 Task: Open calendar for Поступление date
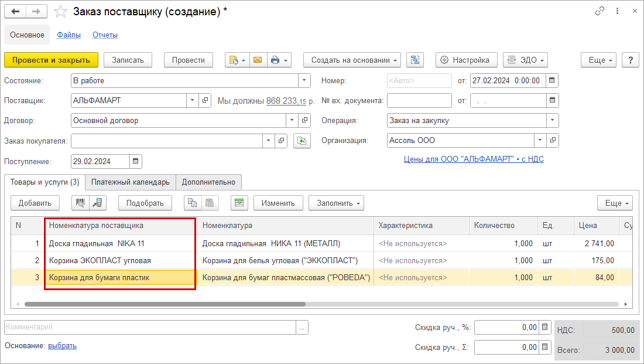[x=135, y=161]
